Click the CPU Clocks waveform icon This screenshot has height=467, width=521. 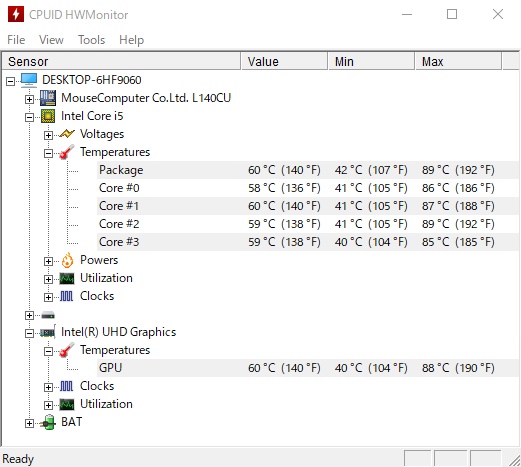click(x=66, y=296)
